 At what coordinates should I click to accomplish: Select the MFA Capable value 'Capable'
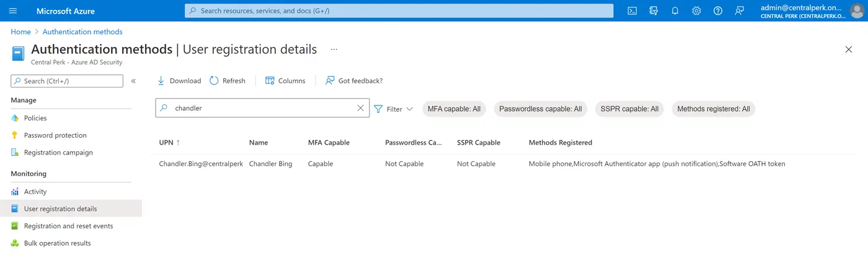(321, 164)
